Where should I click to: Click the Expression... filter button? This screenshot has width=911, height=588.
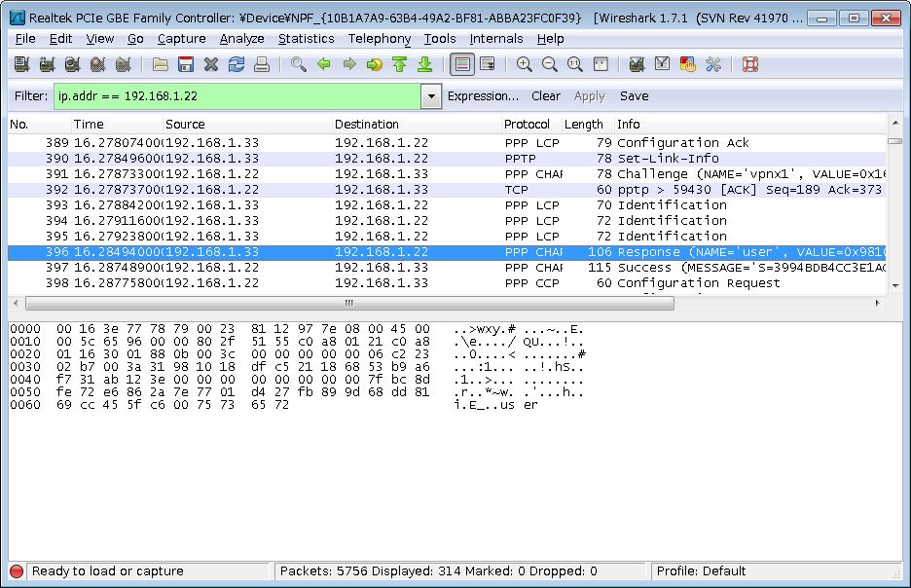pyautogui.click(x=483, y=96)
